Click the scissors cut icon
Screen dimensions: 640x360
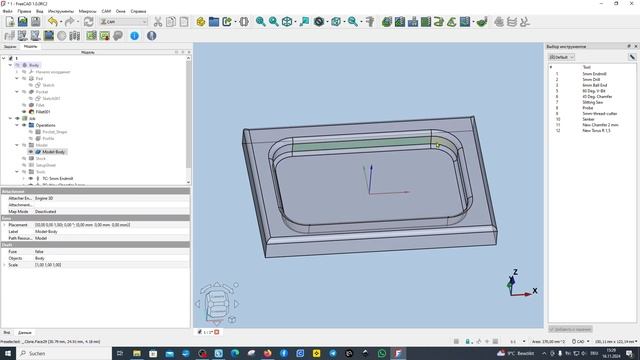point(158,22)
